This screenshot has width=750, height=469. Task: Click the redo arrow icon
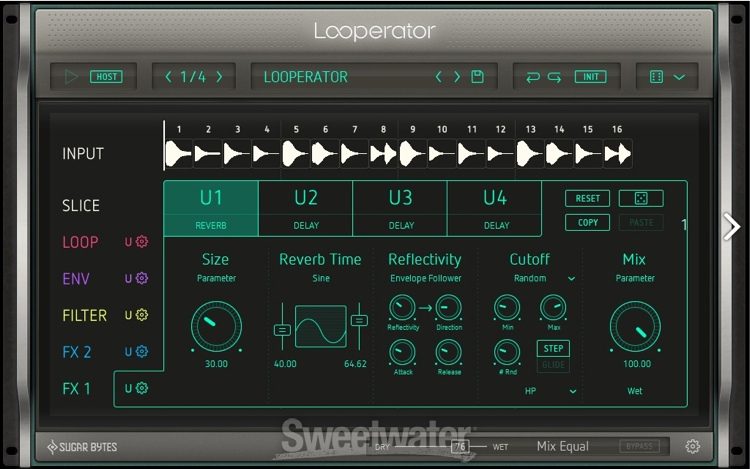(554, 76)
